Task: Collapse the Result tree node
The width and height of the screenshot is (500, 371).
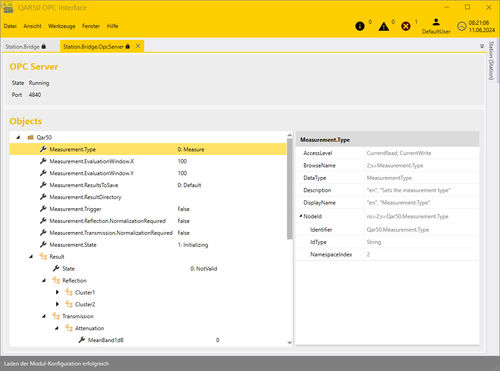Action: [x=31, y=256]
